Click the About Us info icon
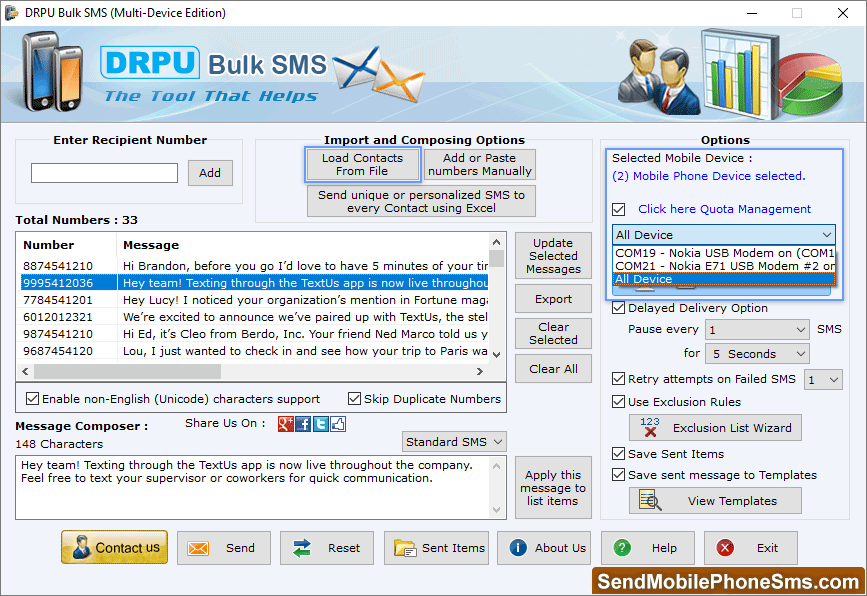Screen dimensions: 867x596 pyautogui.click(x=518, y=548)
